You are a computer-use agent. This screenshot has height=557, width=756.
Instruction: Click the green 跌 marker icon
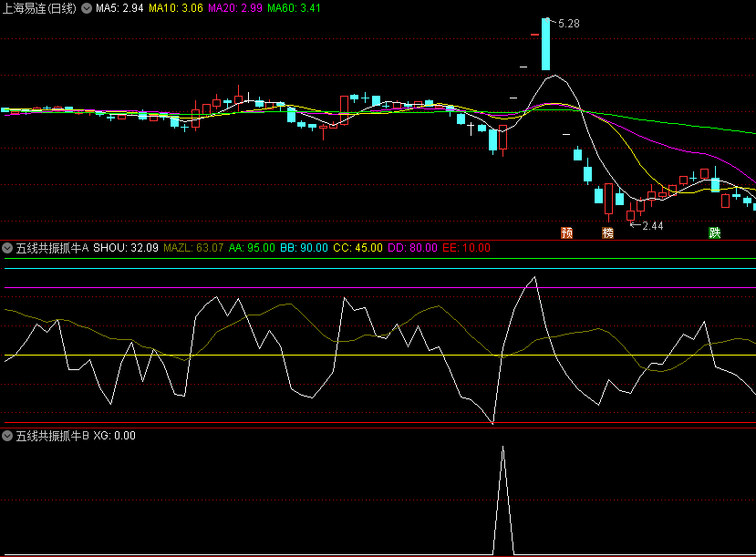coord(714,232)
